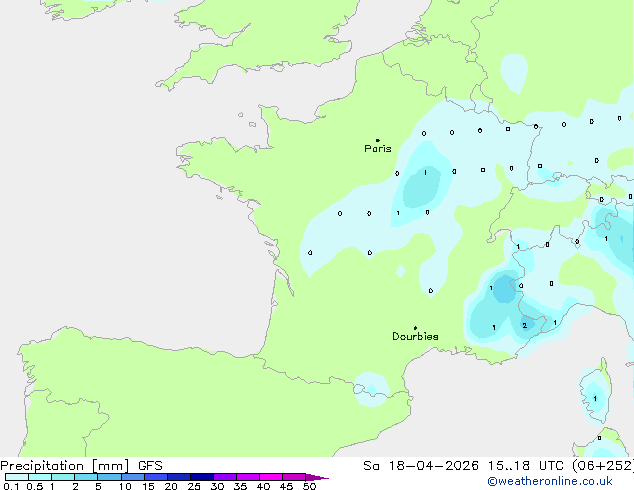Click the '0.1' legend scale value
This screenshot has width=634, height=490.
click(11, 486)
